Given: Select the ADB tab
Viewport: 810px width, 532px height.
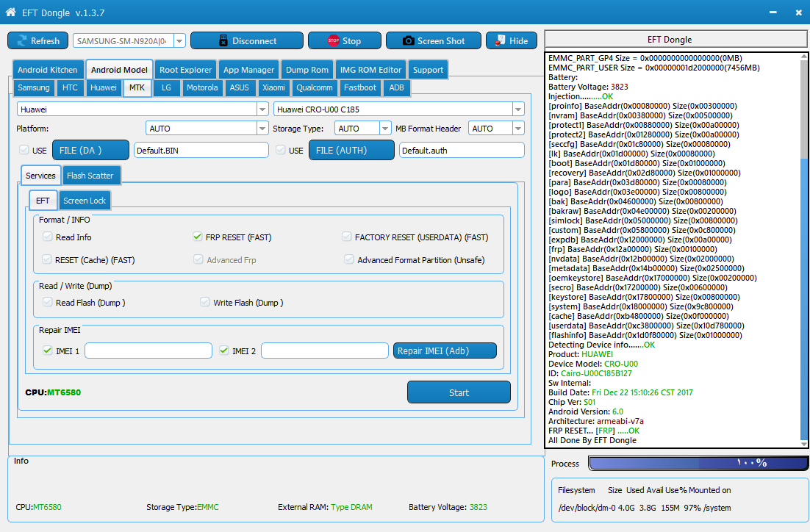Looking at the screenshot, I should [397, 87].
